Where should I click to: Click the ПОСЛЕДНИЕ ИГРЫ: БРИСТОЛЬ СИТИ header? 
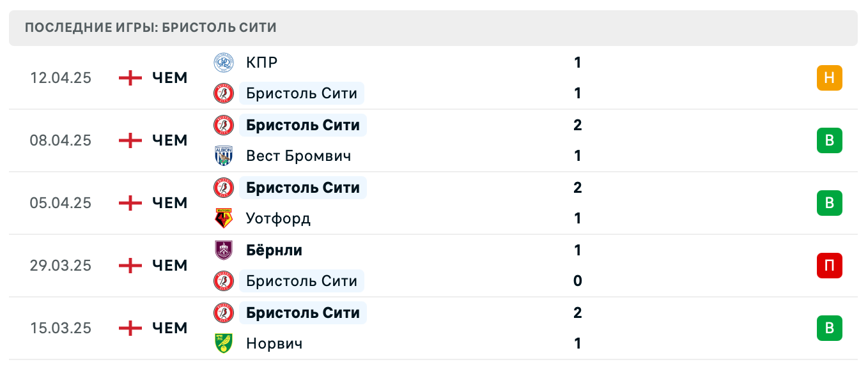150,27
